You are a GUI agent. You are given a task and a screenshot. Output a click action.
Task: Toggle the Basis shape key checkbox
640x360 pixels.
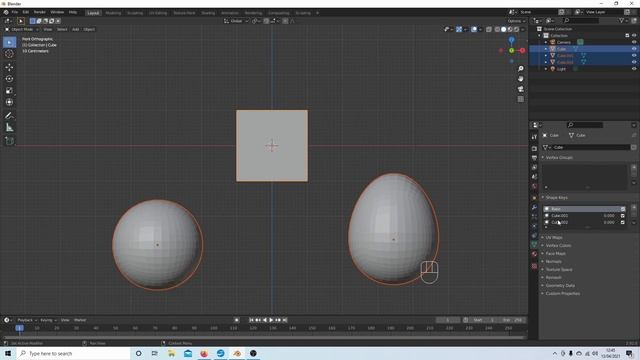[623, 209]
